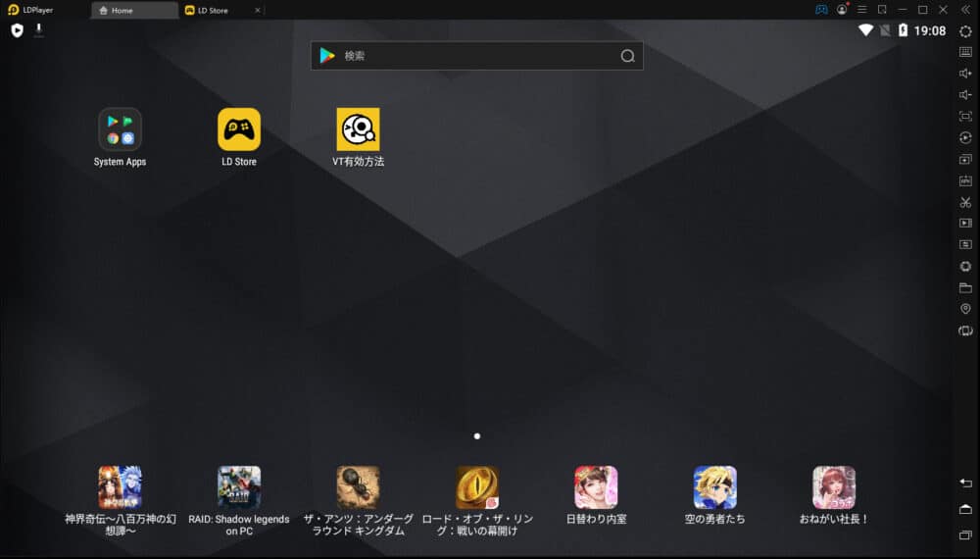This screenshot has width=980, height=559.
Task: Open the shared folder icon
Action: (965, 287)
